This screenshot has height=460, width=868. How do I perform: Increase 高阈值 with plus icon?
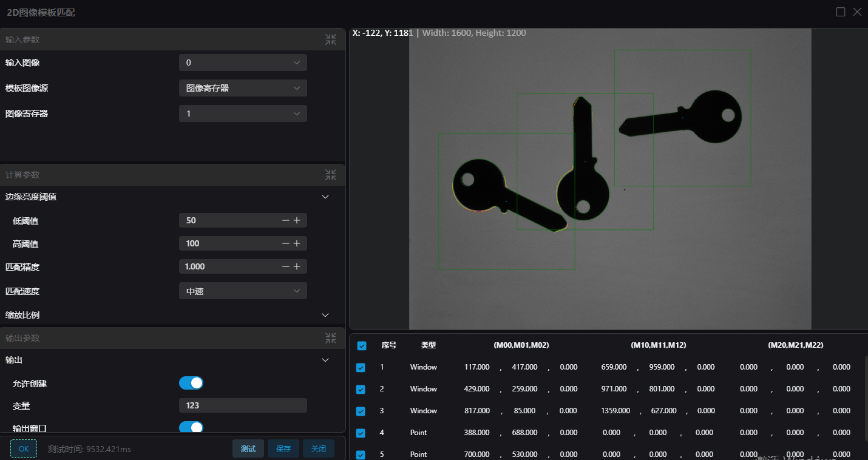(297, 243)
